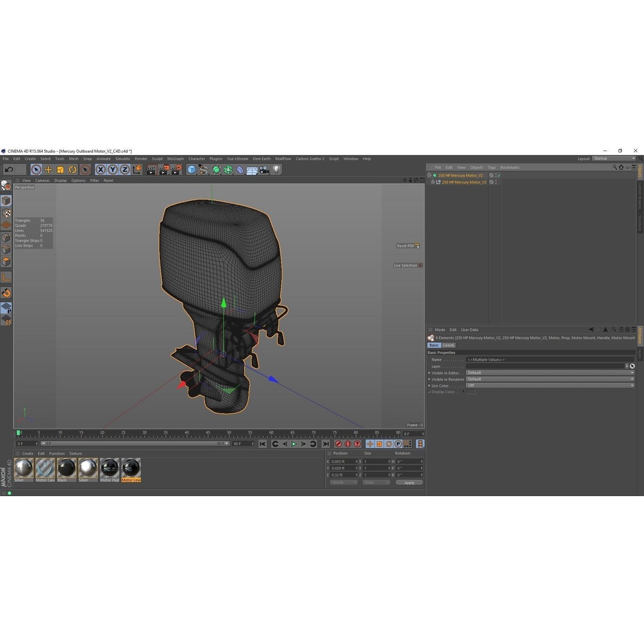Open the spline pen tool icon
Screen dimensions: 644x644
point(204,169)
